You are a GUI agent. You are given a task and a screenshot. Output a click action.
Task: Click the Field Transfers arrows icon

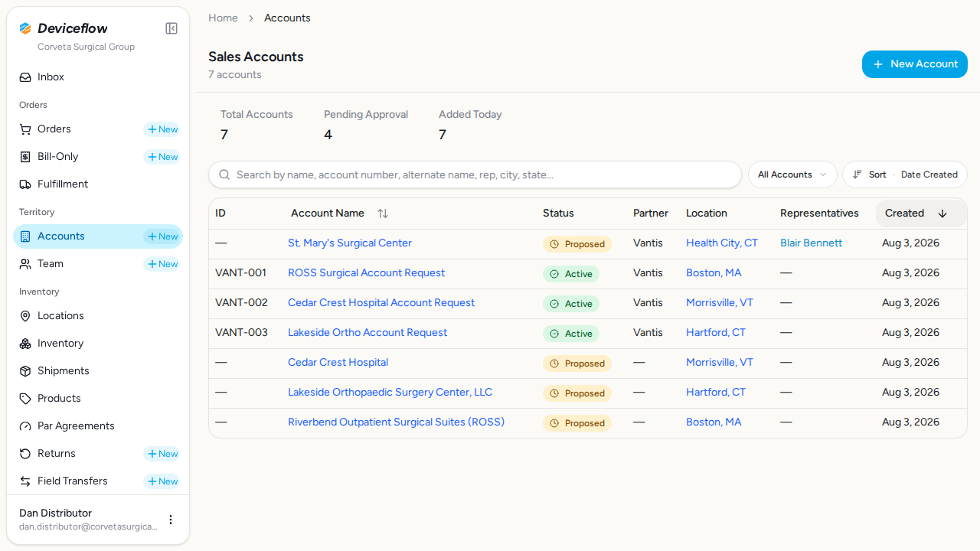coord(25,481)
